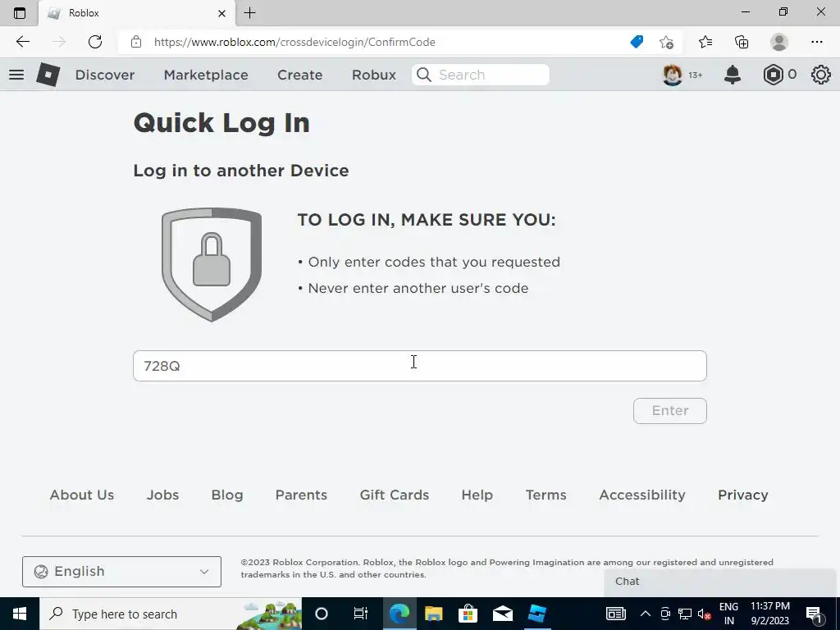
Task: Open the Roblox hamburger navigation menu
Action: (x=16, y=75)
